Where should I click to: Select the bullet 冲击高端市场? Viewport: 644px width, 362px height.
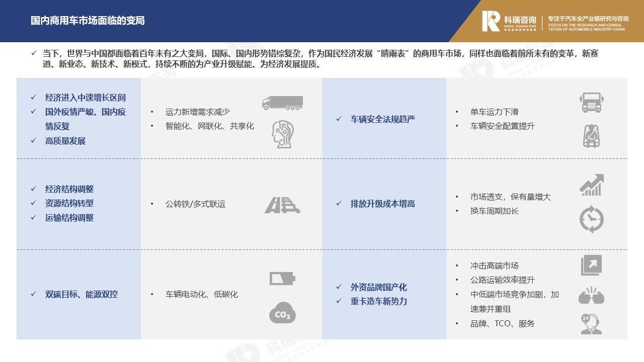pyautogui.click(x=495, y=265)
